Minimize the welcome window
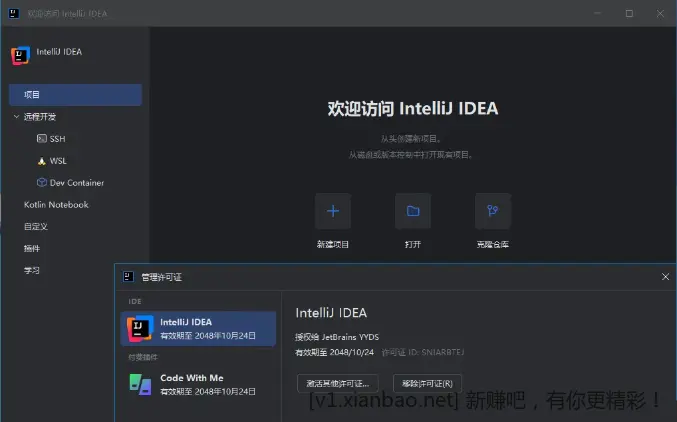The width and height of the screenshot is (677, 422). [598, 13]
